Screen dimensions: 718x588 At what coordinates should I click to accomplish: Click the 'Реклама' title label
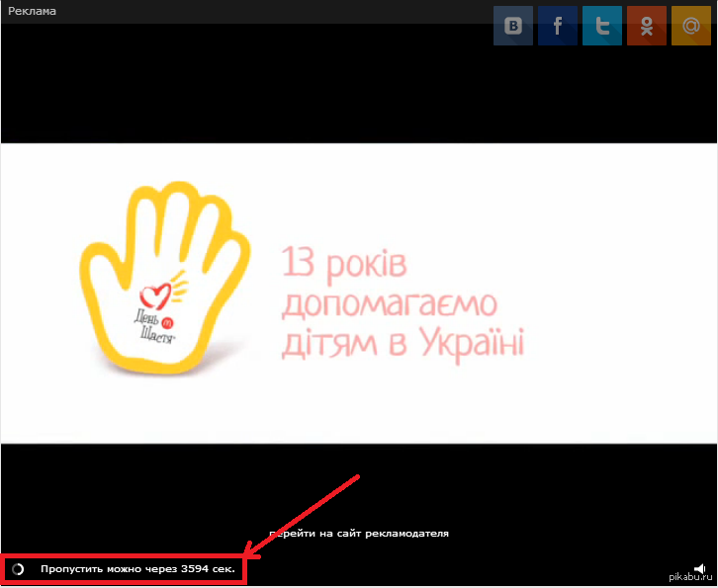tap(32, 11)
